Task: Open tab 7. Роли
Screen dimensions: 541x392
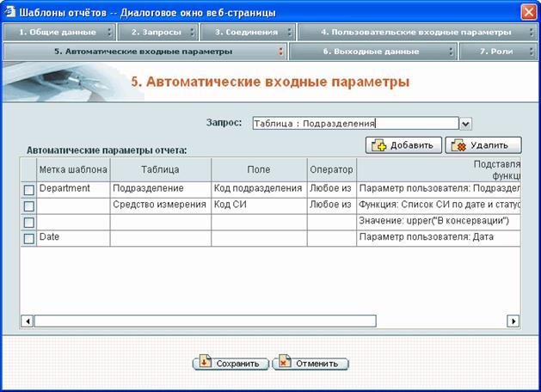Action: (x=498, y=52)
